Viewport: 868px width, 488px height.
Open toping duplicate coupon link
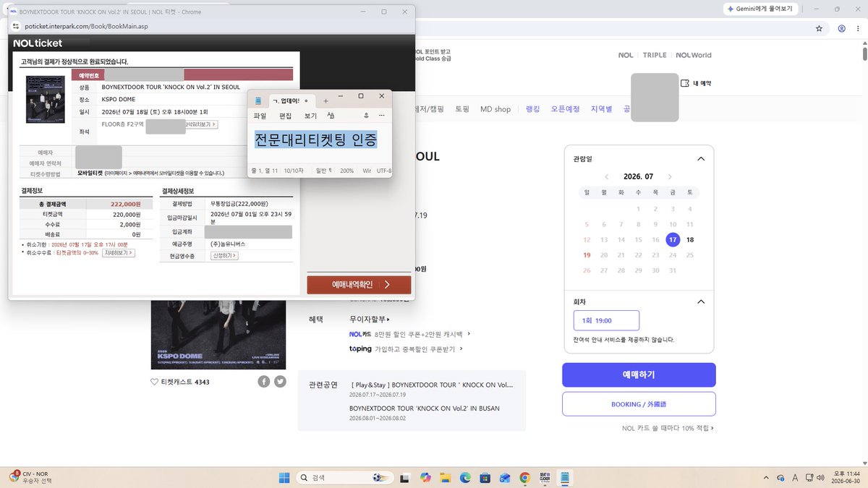(405, 348)
